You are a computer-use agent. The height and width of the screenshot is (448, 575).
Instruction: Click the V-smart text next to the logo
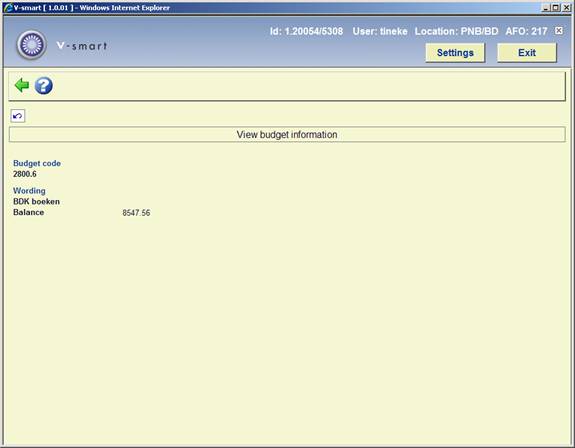tap(82, 46)
